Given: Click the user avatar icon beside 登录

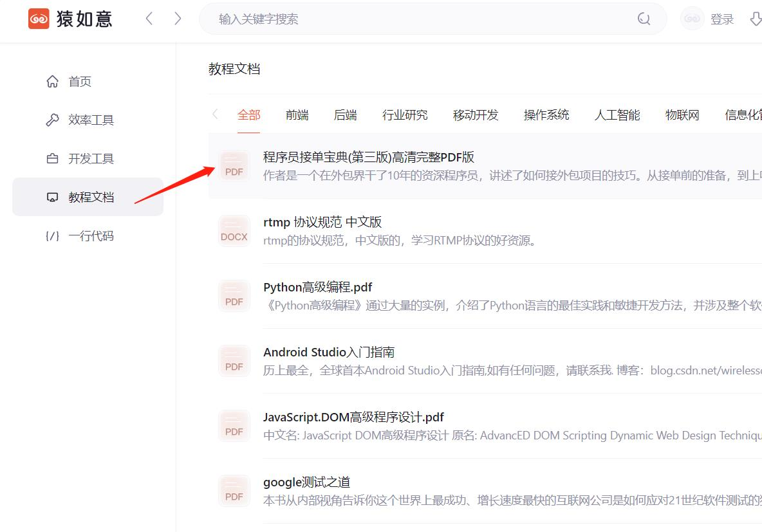Looking at the screenshot, I should (x=692, y=19).
